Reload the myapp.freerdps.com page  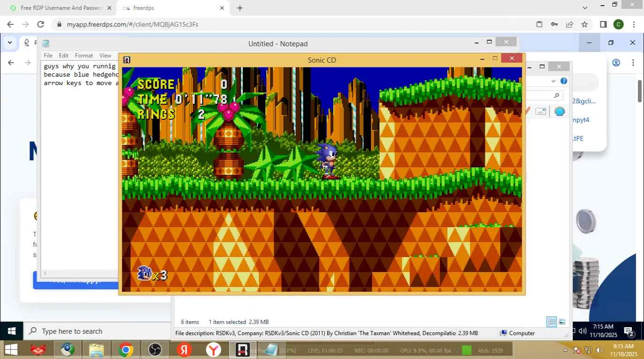[41, 24]
